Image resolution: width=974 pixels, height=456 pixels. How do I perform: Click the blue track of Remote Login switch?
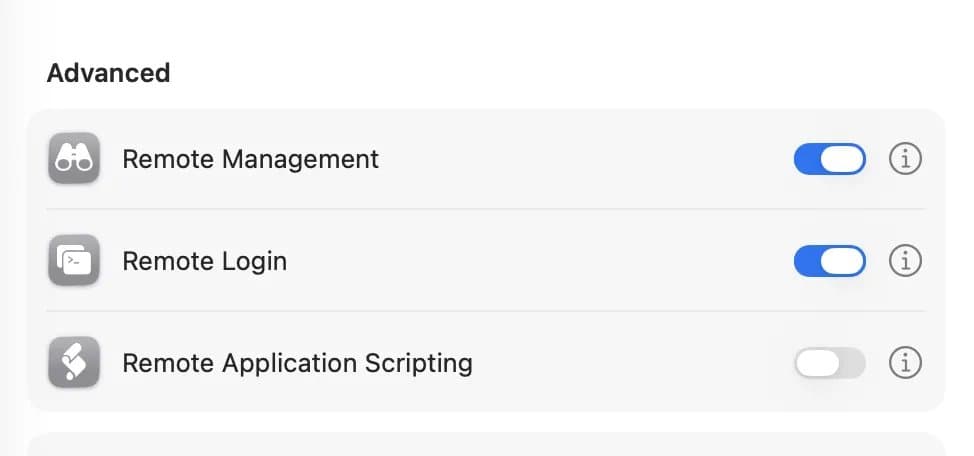pyautogui.click(x=810, y=260)
